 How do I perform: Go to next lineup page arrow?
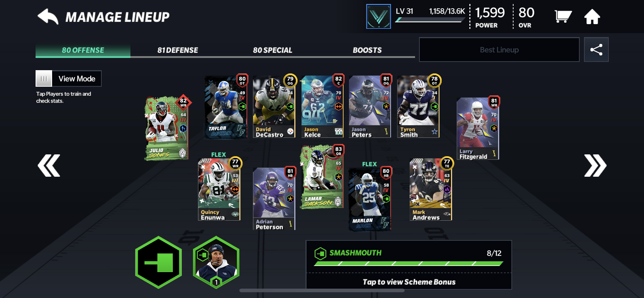pyautogui.click(x=595, y=166)
